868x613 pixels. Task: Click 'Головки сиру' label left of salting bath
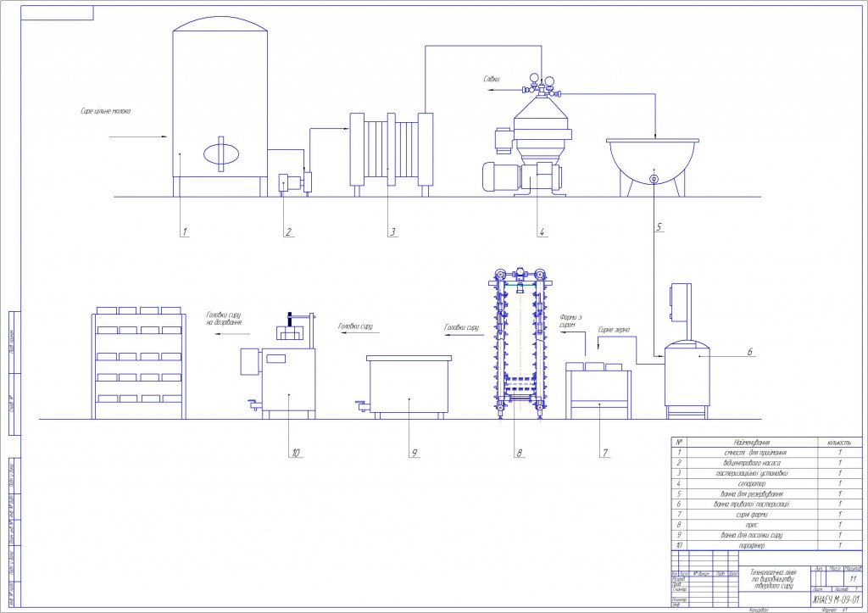tap(355, 326)
